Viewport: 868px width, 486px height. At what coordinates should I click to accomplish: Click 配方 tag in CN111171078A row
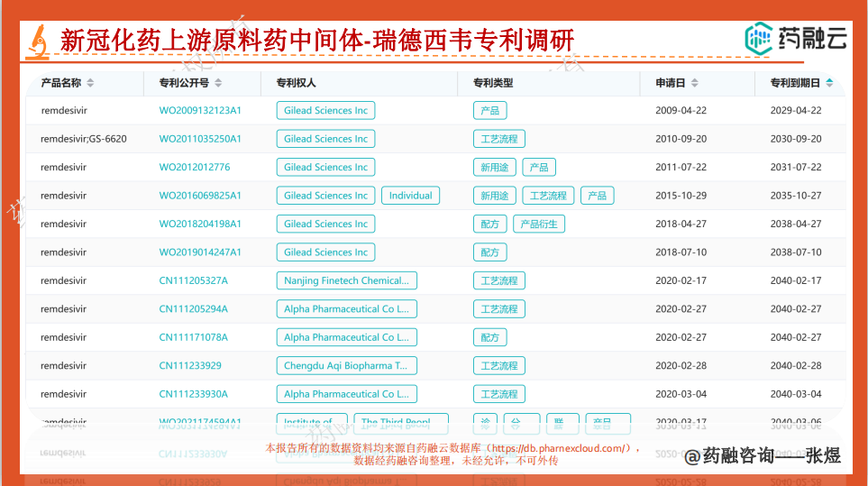(490, 337)
